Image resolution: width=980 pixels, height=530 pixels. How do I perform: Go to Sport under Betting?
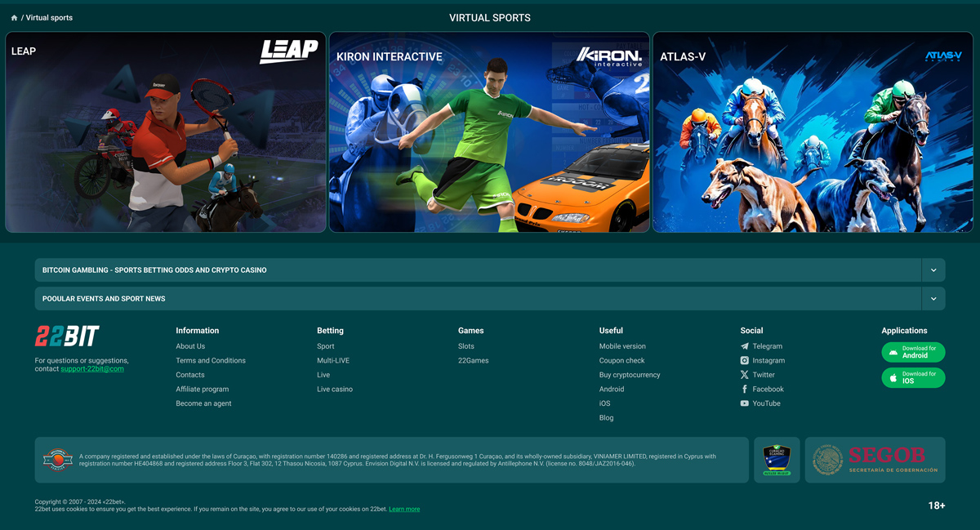point(326,346)
